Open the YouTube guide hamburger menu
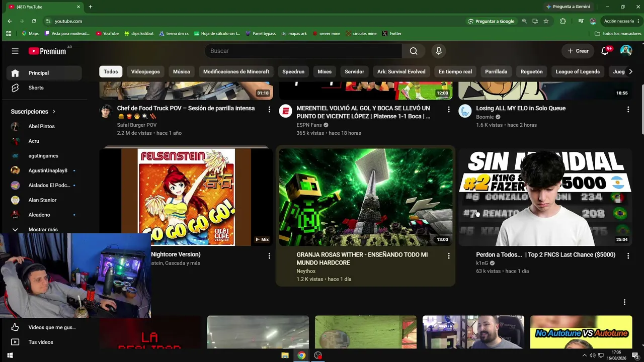Image resolution: width=644 pixels, height=362 pixels. (15, 51)
